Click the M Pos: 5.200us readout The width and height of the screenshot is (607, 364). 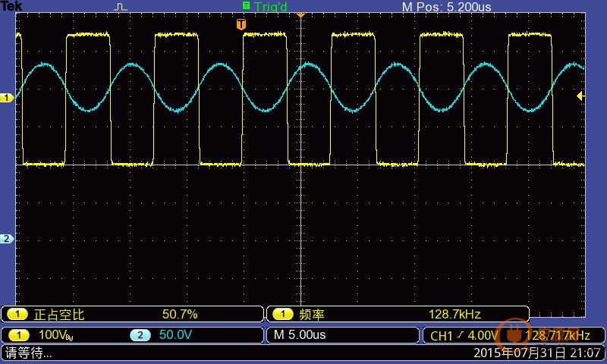point(446,7)
